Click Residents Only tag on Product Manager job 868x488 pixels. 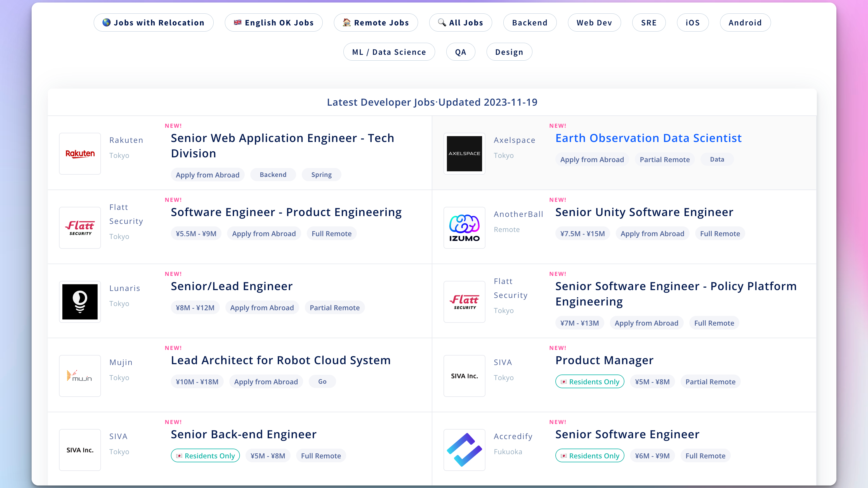tap(590, 382)
